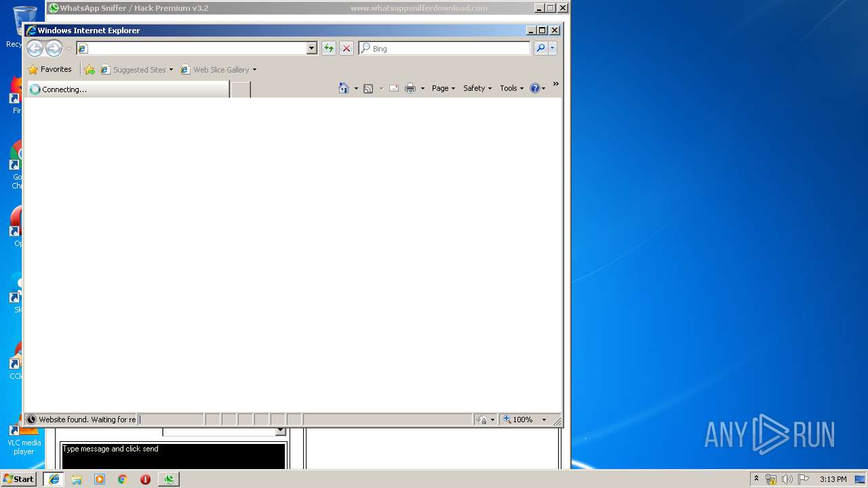Click the RSS feeds icon
The height and width of the screenshot is (488, 868).
point(368,88)
